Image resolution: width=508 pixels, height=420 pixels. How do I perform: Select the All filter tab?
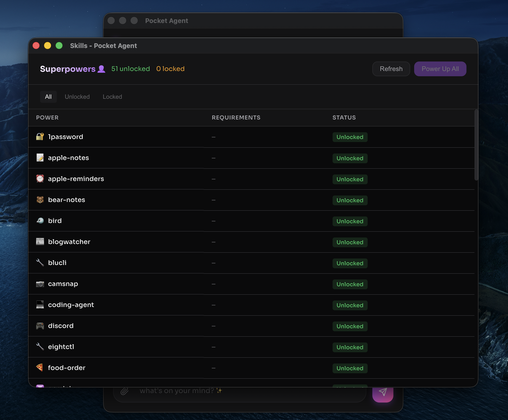pyautogui.click(x=48, y=97)
